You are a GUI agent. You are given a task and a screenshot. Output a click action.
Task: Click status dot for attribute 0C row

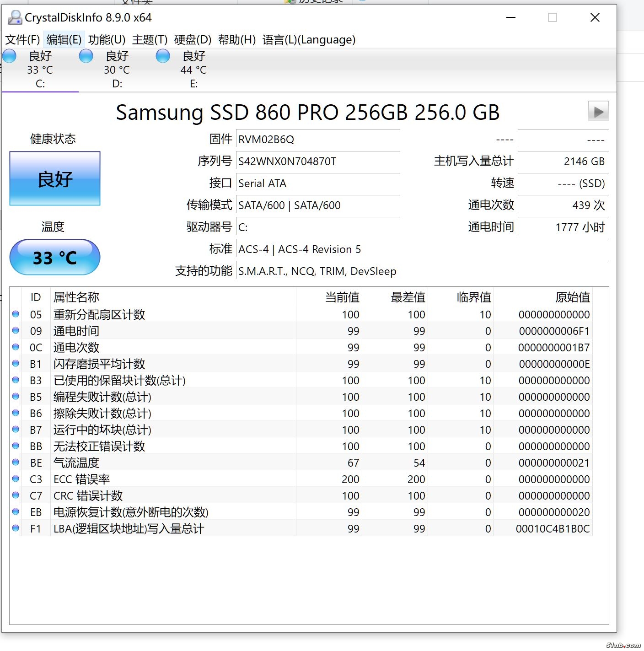(x=16, y=347)
